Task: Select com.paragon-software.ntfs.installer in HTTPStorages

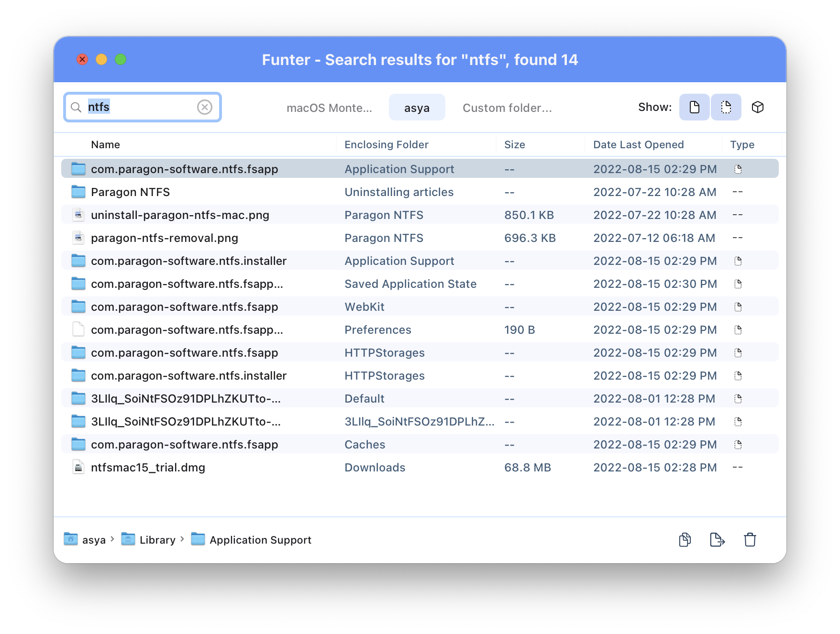Action: [189, 376]
